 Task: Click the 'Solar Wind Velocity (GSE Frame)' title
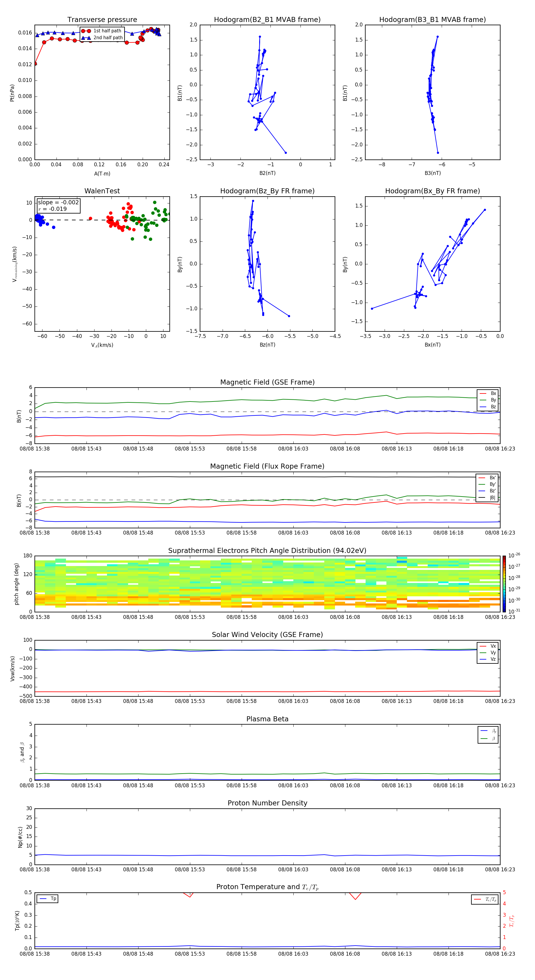point(267,635)
